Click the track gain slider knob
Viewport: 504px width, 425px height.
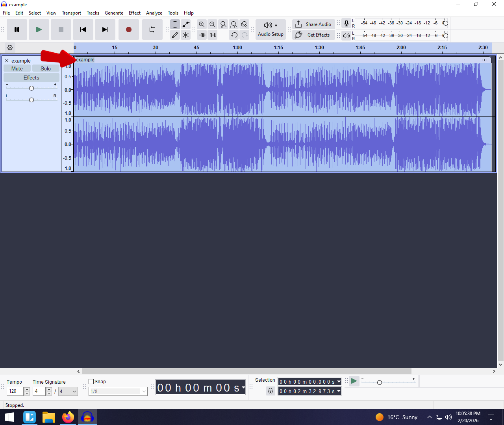[31, 88]
